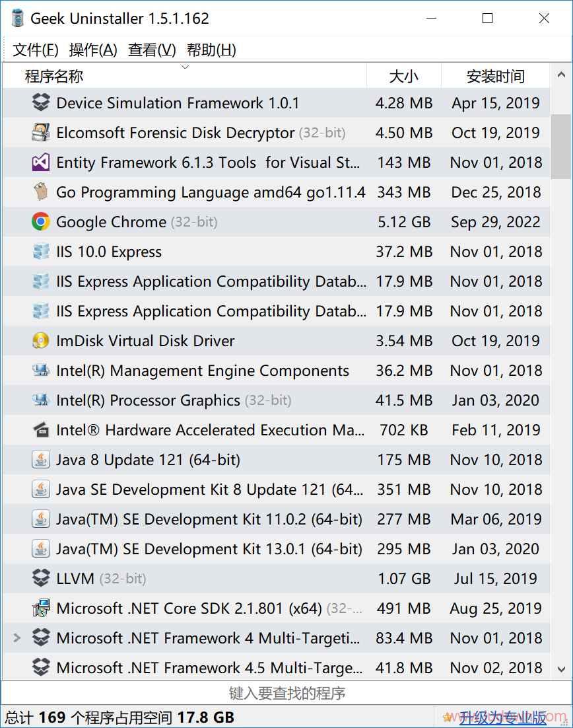Select Google Chrome program name

[x=111, y=221]
